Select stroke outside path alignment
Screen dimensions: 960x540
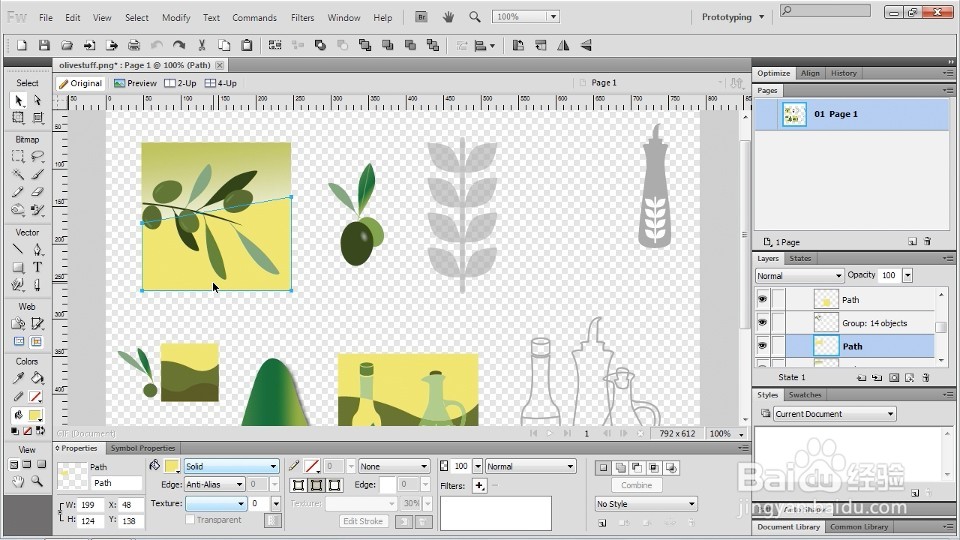click(x=335, y=486)
